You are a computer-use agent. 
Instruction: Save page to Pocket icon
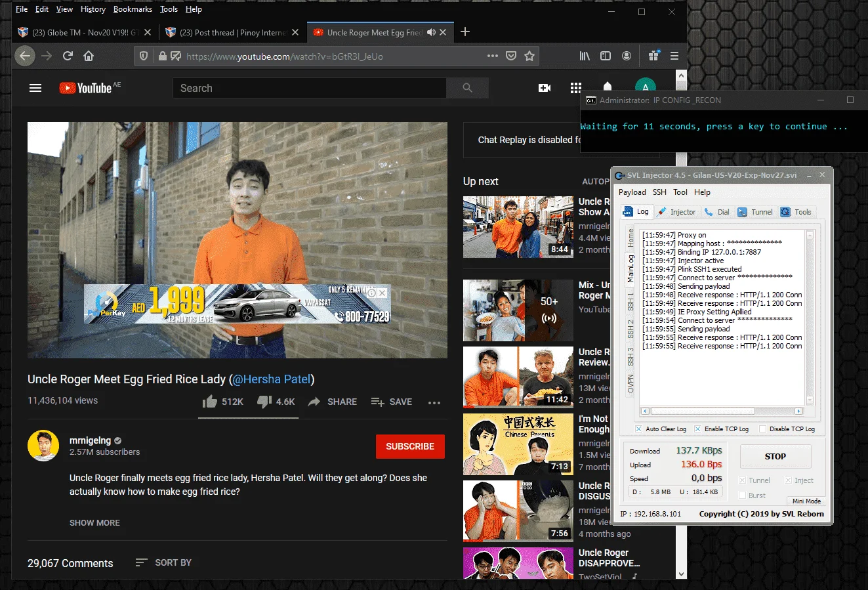coord(511,56)
